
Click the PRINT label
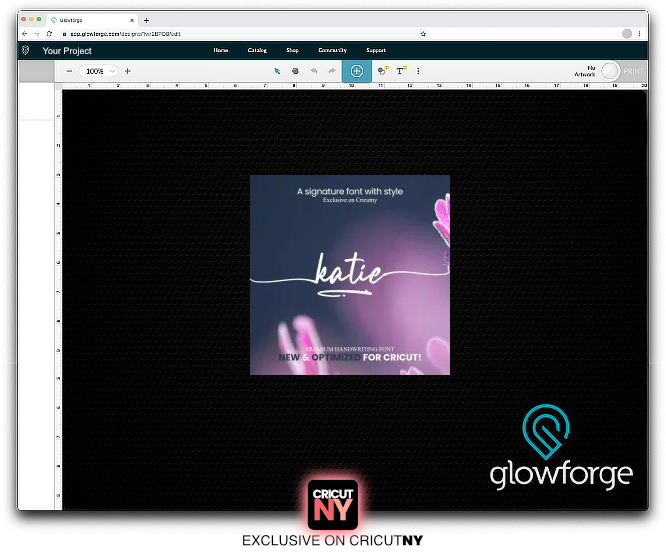click(x=633, y=71)
